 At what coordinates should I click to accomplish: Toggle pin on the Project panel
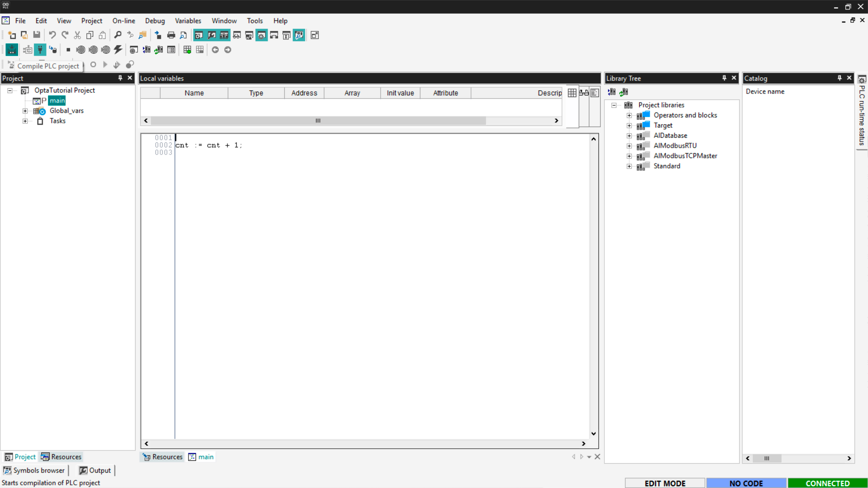click(x=120, y=78)
